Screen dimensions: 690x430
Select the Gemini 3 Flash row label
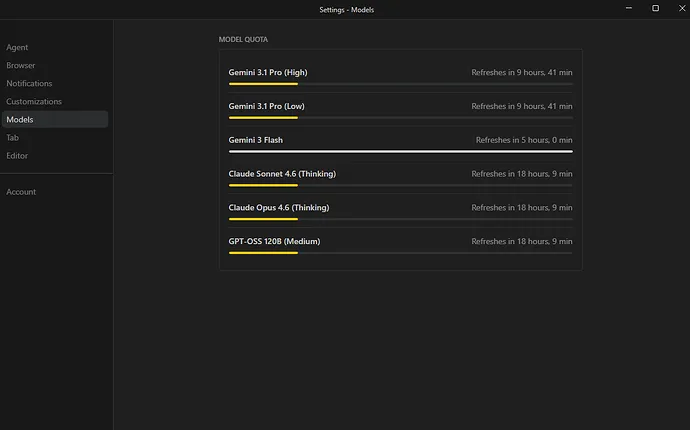coord(256,140)
